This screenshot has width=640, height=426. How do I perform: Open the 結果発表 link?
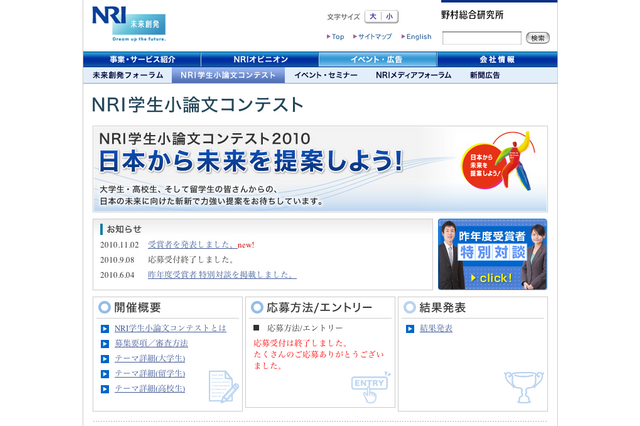coord(436,328)
